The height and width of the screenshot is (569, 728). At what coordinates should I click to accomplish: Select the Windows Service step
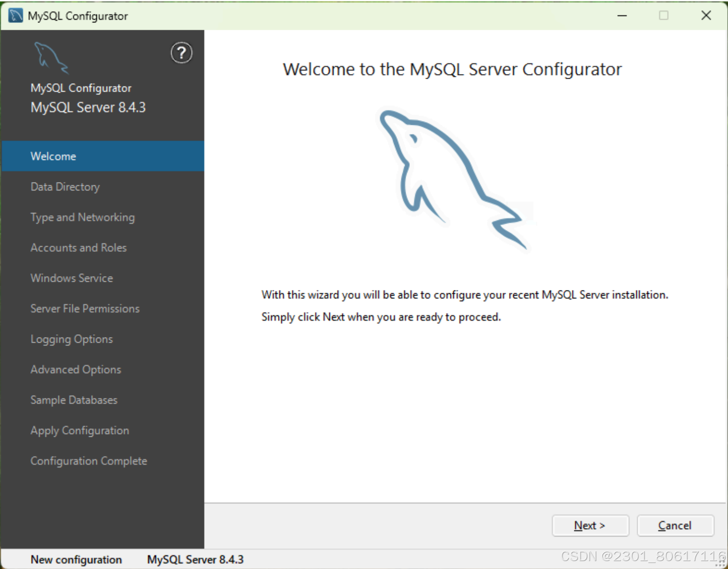pyautogui.click(x=71, y=278)
